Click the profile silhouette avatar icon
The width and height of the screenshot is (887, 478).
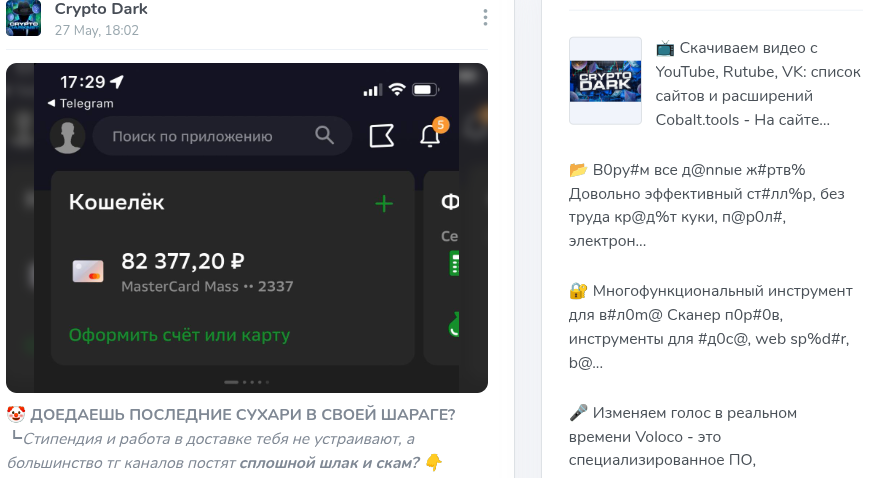tap(68, 136)
